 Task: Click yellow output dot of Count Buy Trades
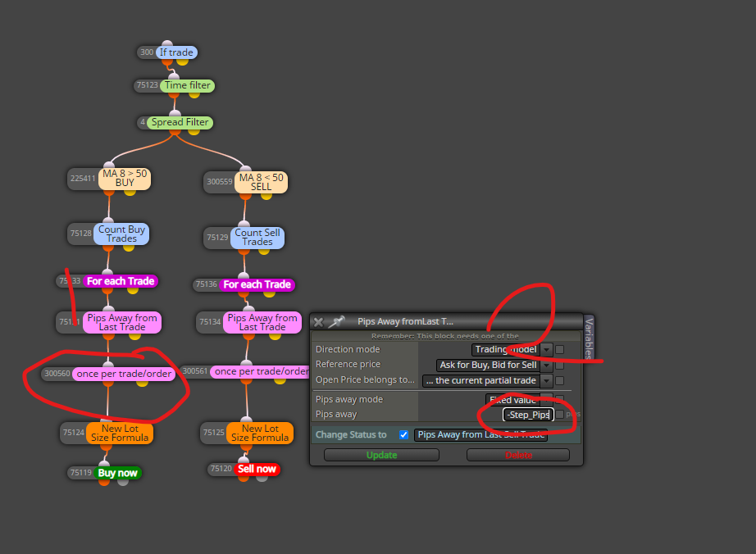point(128,247)
